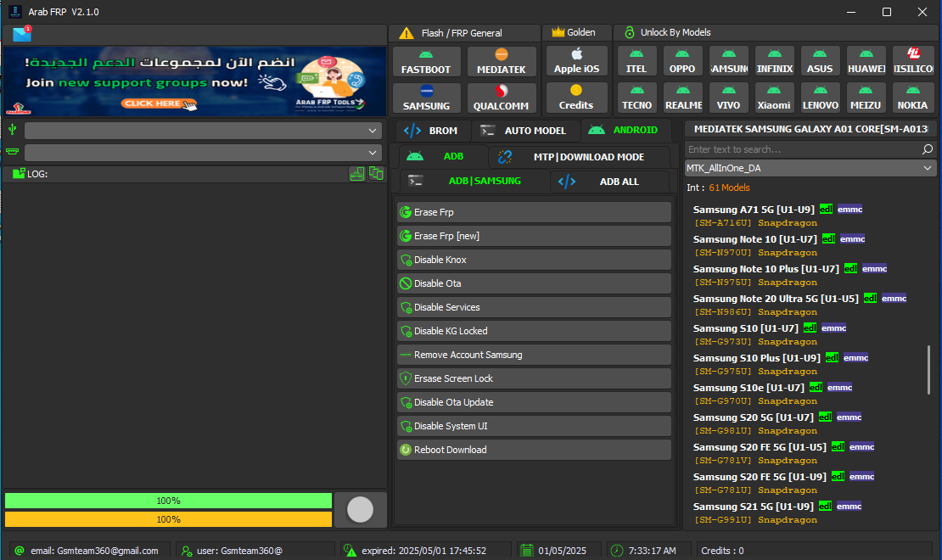Click the search magnifier icon
The width and height of the screenshot is (942, 560).
pyautogui.click(x=927, y=149)
